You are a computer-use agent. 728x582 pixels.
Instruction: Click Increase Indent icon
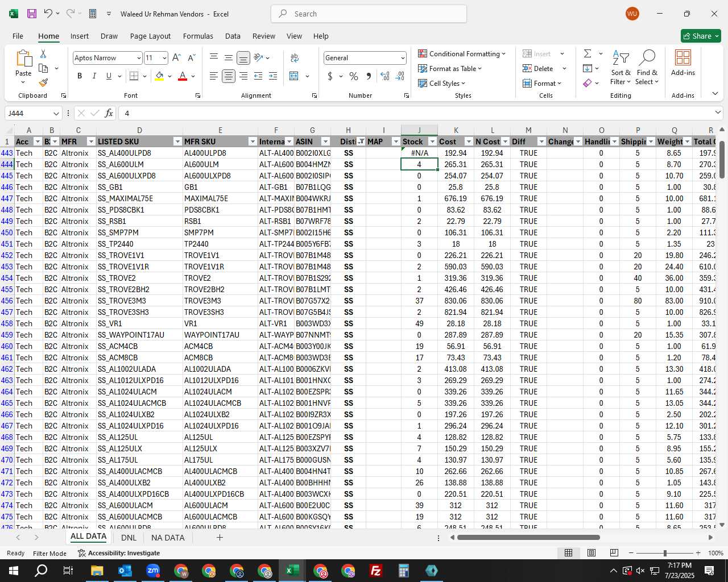coord(273,76)
